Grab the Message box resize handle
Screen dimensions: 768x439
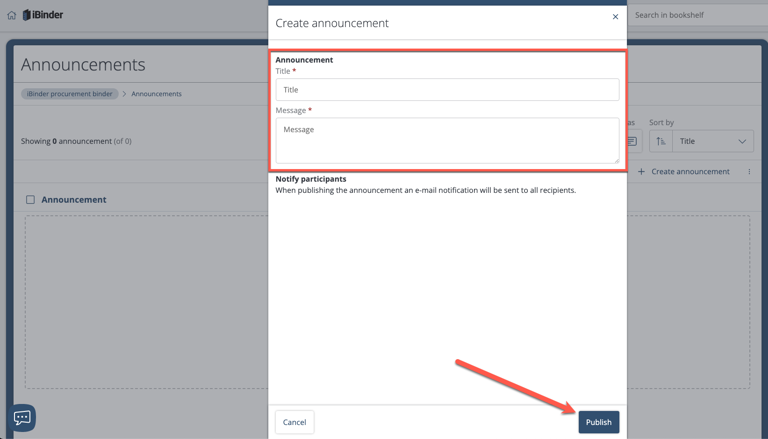[x=616, y=159]
